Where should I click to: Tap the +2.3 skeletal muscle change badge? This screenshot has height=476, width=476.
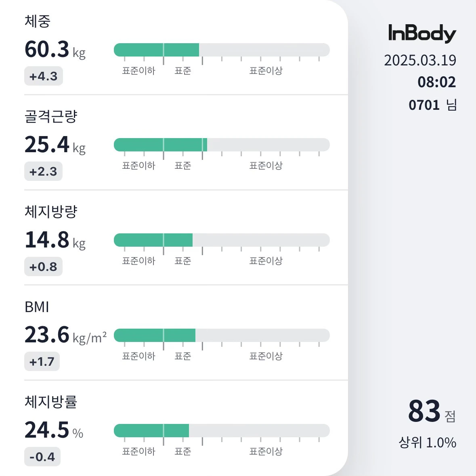(x=43, y=172)
